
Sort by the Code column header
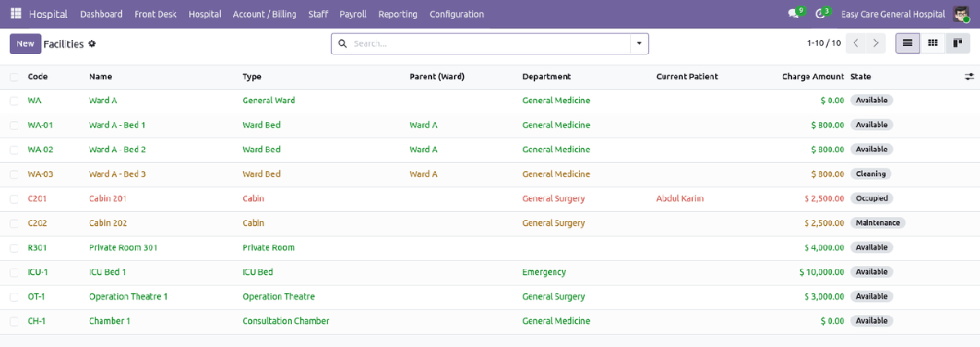pos(38,76)
